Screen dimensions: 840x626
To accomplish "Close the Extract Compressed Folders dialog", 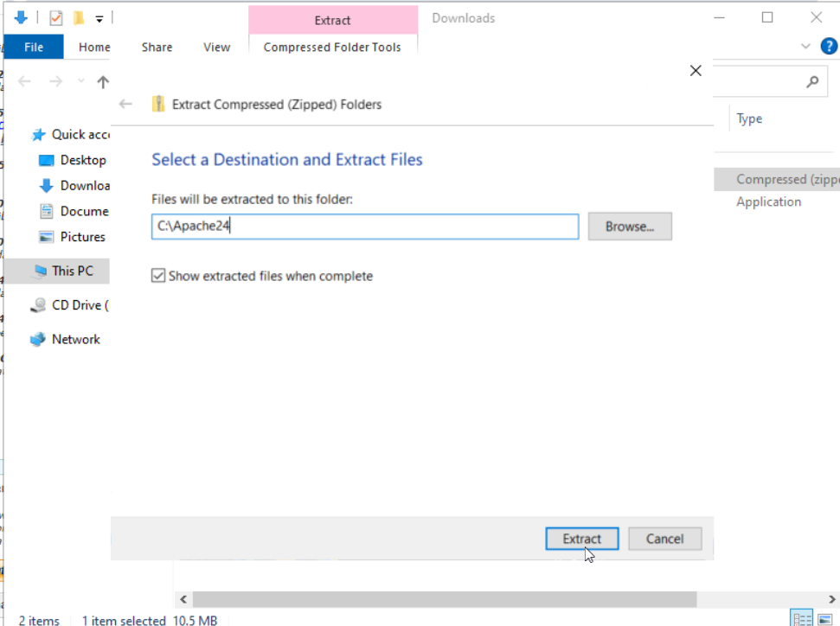I will [696, 71].
